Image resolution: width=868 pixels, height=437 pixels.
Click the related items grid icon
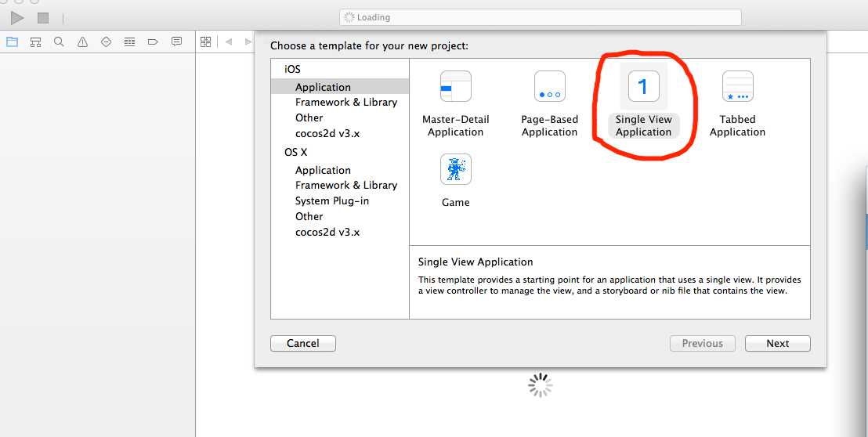[205, 42]
